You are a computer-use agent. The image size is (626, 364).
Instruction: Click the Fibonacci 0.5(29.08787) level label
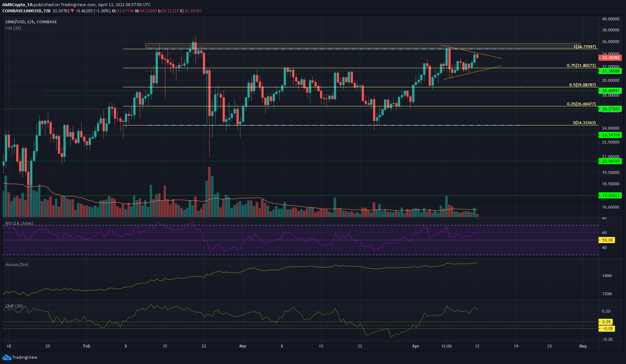pyautogui.click(x=582, y=85)
